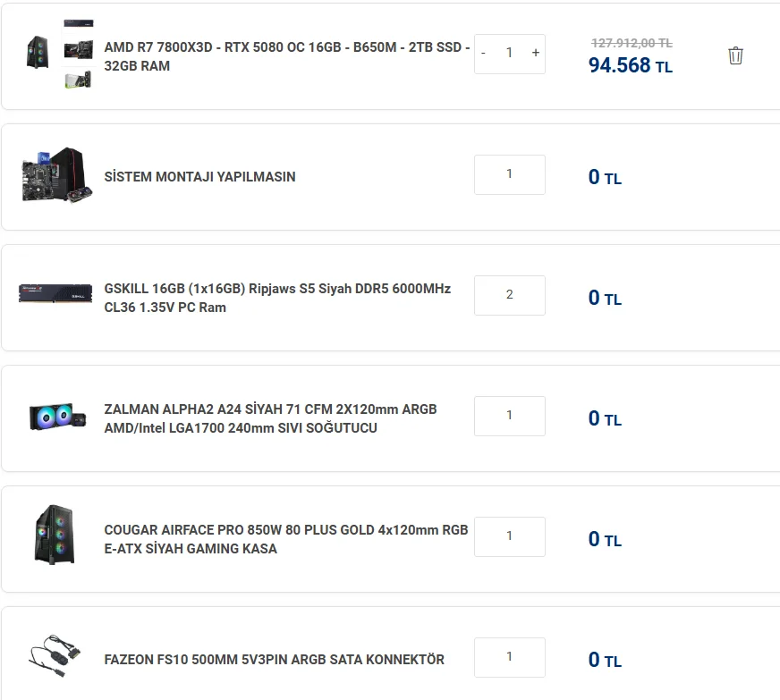Open COUGAR AIRFACE PRO gaming case link
This screenshot has height=700, width=780.
pyautogui.click(x=285, y=539)
